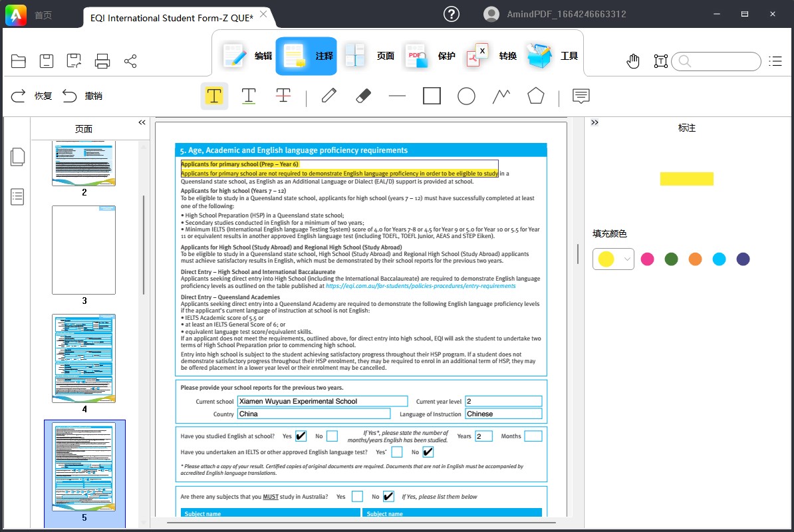The image size is (794, 532).
Task: Activate the text selection tool
Action: (x=661, y=61)
